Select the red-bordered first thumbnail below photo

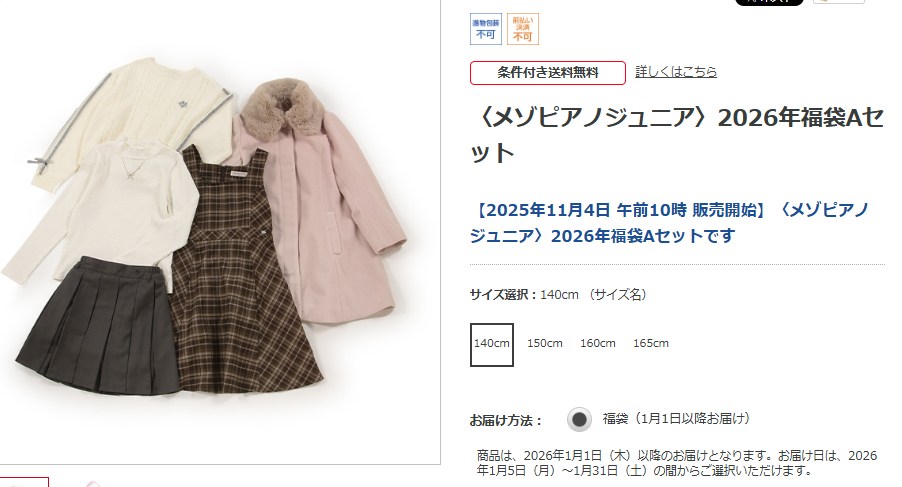(x=24, y=482)
